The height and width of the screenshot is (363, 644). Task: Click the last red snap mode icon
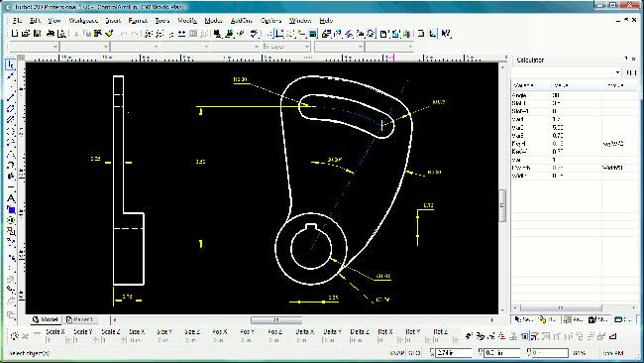612,336
